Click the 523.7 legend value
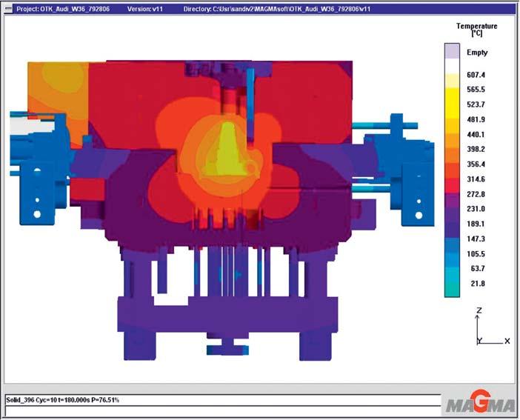This screenshot has height=420, width=520. (476, 104)
